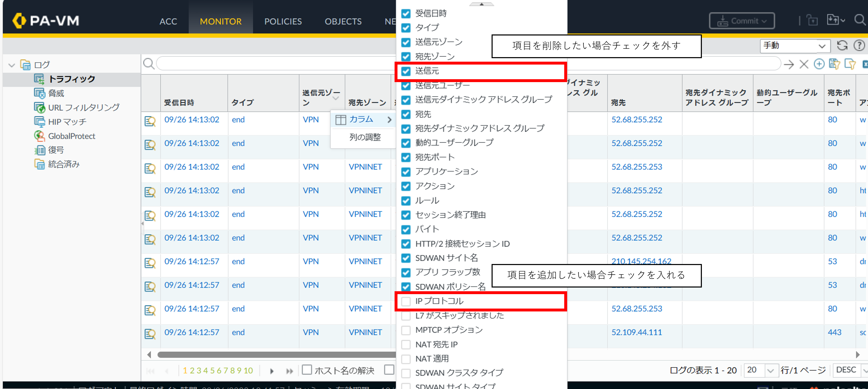Screen dimensions: 868x389
Task: Click the add filter plus icon
Action: [819, 64]
